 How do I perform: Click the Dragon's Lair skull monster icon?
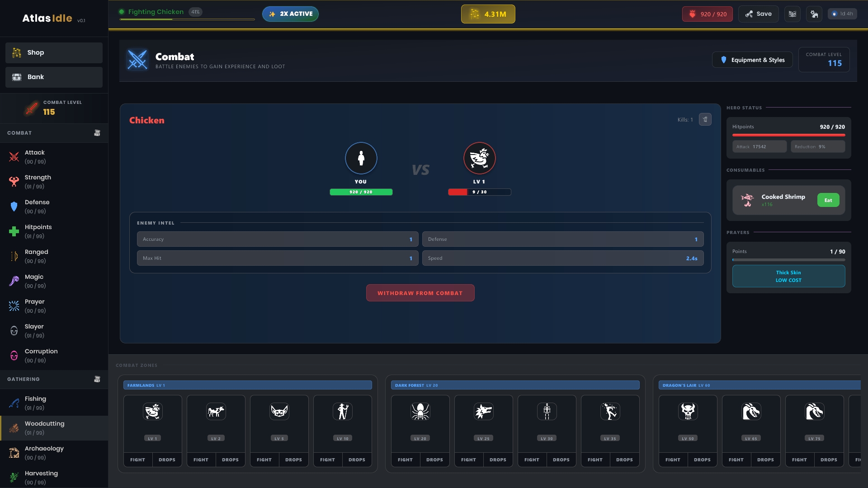click(688, 412)
